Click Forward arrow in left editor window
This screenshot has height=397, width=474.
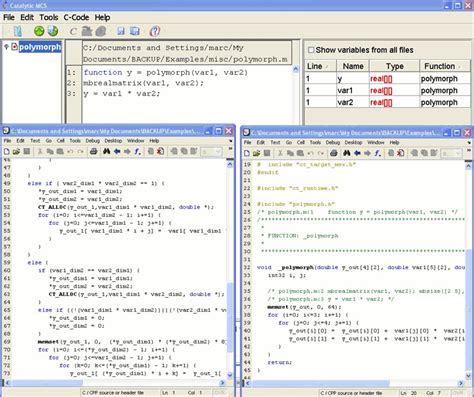127,152
